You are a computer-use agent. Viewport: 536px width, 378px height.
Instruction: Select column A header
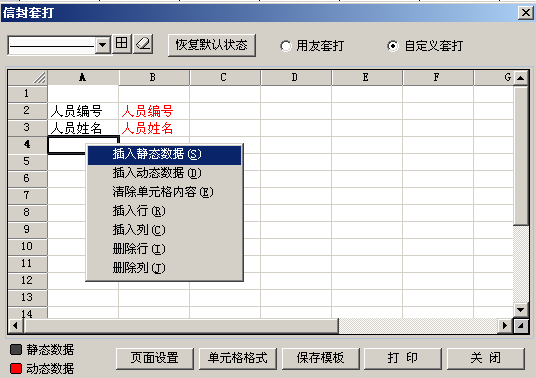[83, 78]
